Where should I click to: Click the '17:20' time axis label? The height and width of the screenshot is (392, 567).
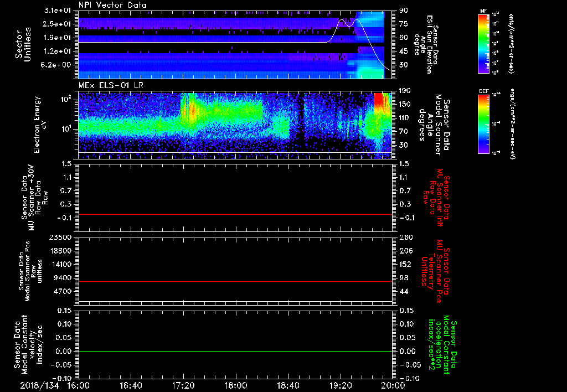click(183, 385)
